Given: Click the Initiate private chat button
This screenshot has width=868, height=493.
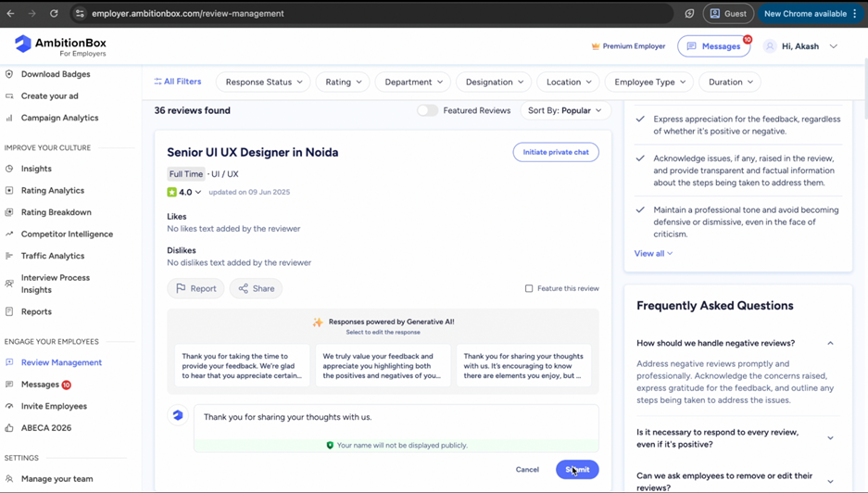Looking at the screenshot, I should tap(556, 152).
